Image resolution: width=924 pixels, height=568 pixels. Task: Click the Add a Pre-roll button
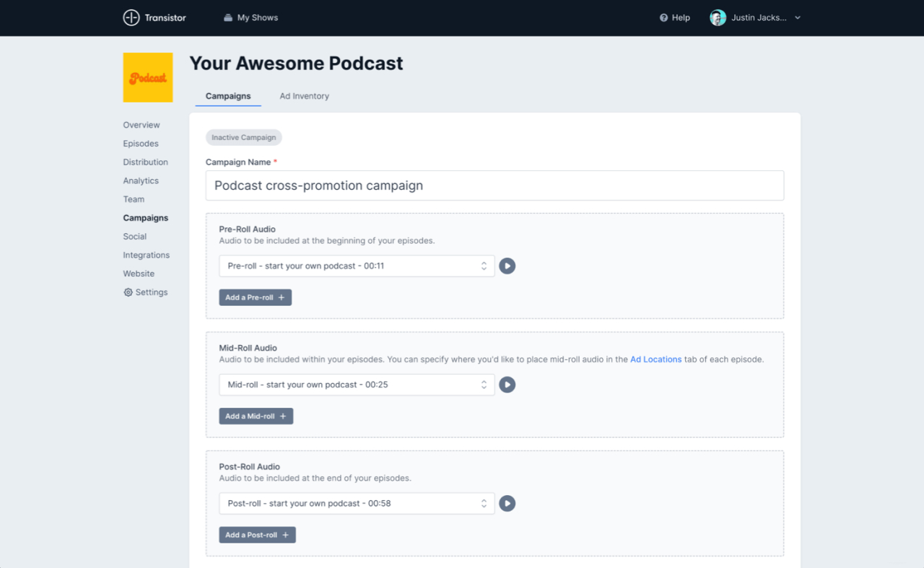click(255, 297)
